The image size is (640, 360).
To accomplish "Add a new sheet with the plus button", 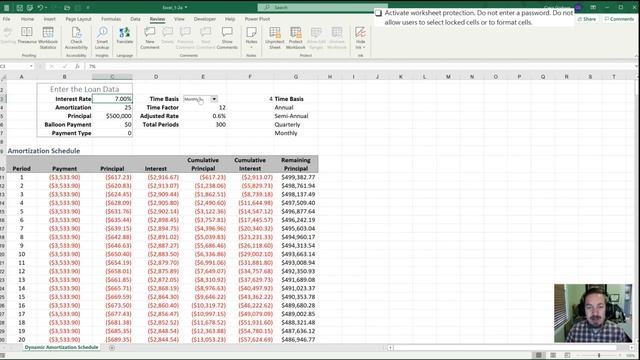I will coord(112,347).
